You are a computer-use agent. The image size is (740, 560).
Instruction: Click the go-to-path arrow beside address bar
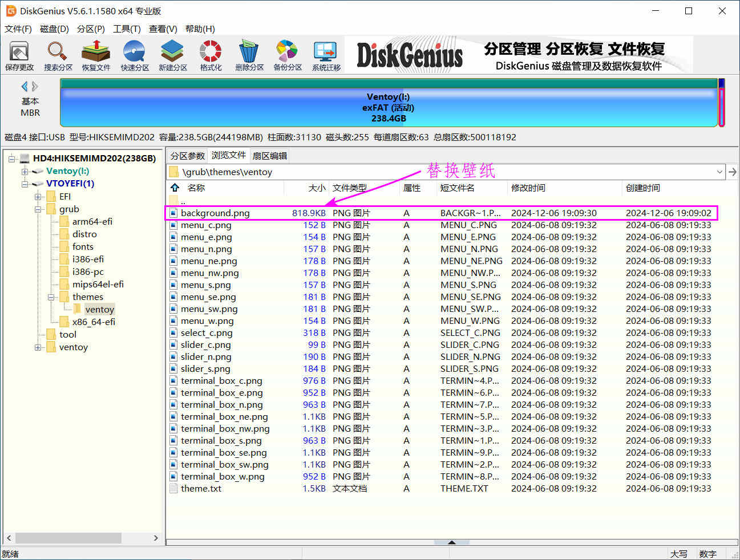(733, 172)
